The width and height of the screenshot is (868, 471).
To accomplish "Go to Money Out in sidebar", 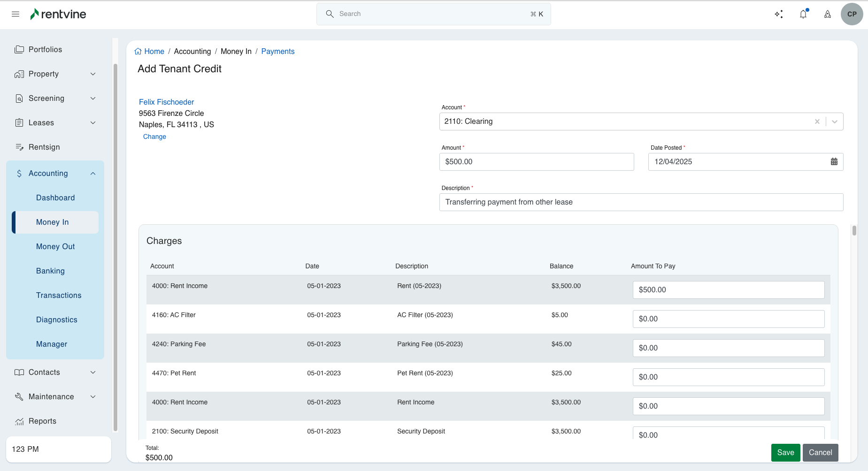I will 55,247.
